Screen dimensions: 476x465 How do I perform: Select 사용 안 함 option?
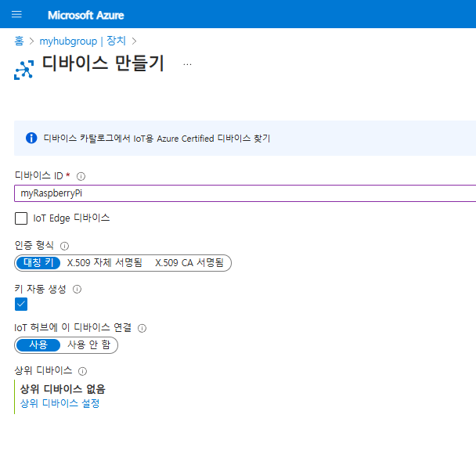click(88, 345)
